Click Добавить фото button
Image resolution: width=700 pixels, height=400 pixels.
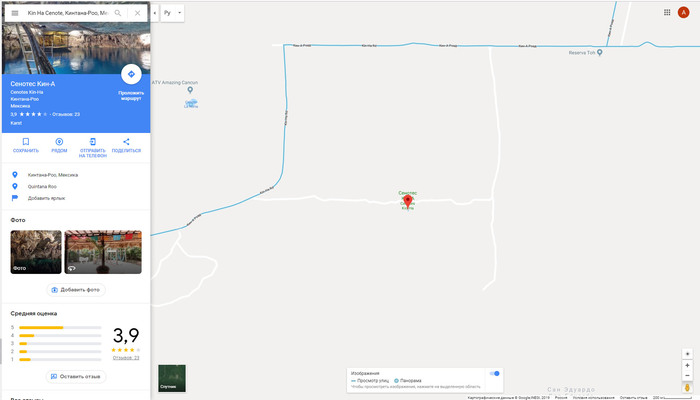pyautogui.click(x=76, y=290)
